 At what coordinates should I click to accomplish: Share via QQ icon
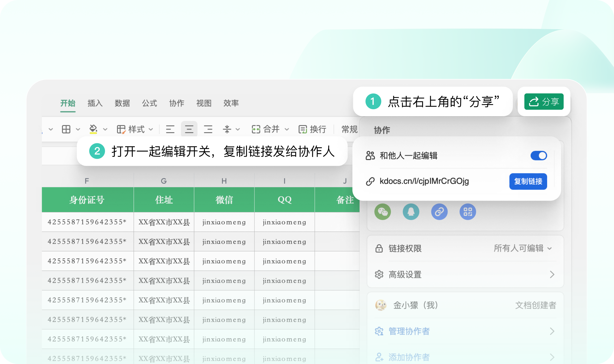(411, 212)
